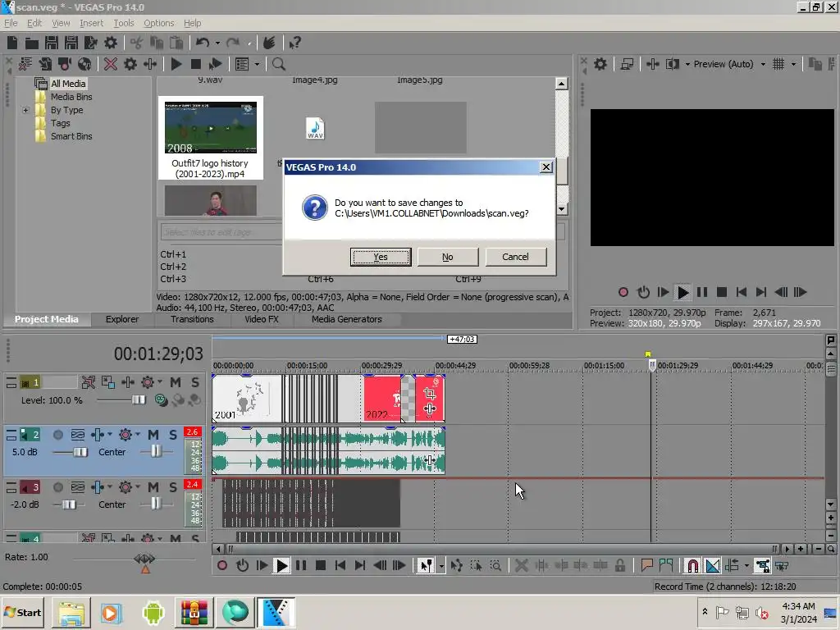Click the timeline Loop Playback icon
The width and height of the screenshot is (840, 630).
[242, 566]
